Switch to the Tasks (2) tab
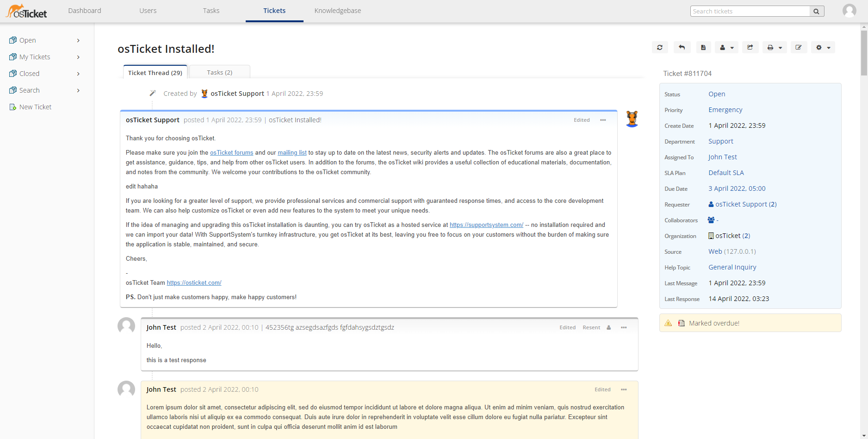Screen dimensions: 868x439 coord(219,72)
